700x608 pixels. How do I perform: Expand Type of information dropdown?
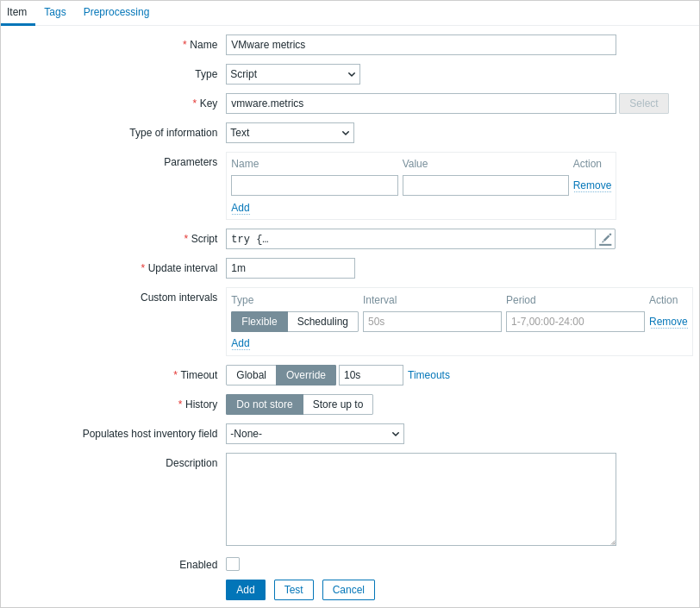pos(290,133)
